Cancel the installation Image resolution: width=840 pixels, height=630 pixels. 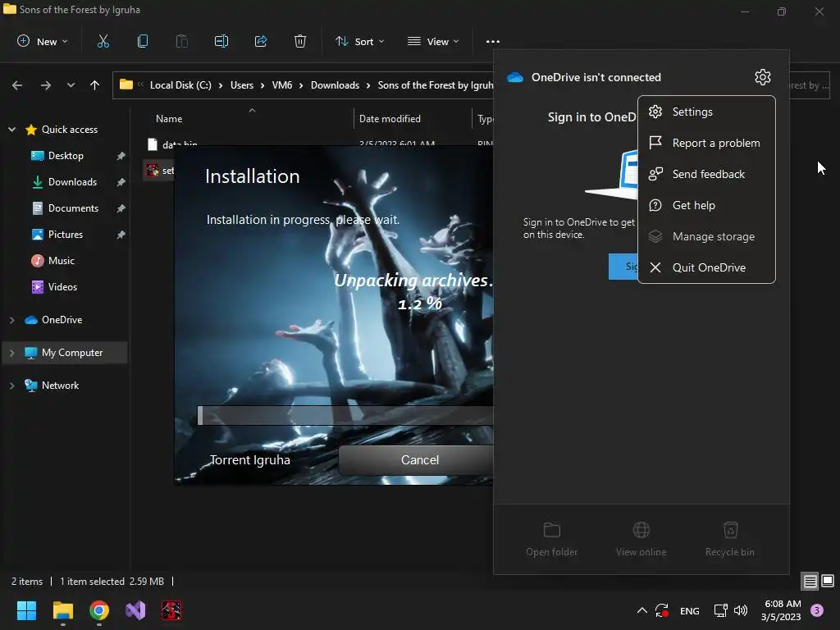click(x=419, y=460)
